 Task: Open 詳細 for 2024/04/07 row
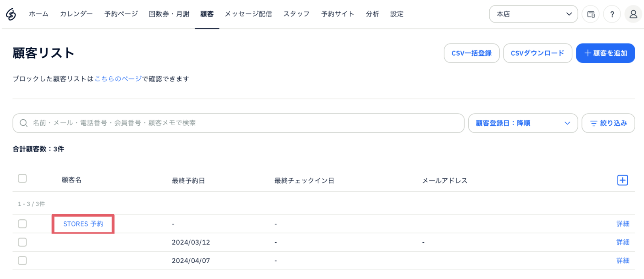(x=623, y=260)
